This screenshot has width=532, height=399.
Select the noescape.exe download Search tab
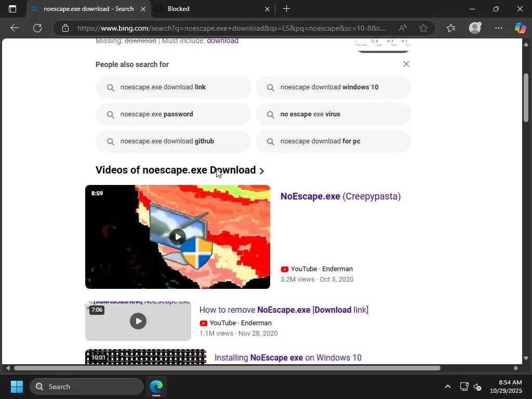tap(88, 9)
